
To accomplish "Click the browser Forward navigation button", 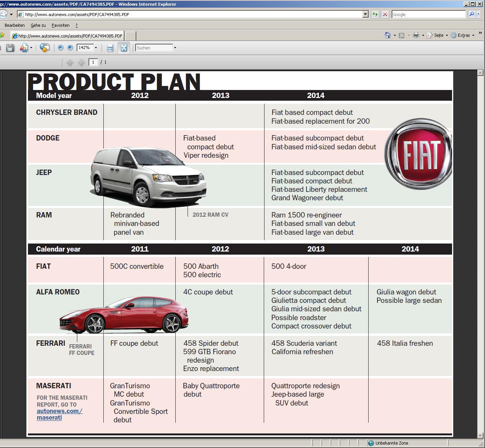I will click(3, 15).
